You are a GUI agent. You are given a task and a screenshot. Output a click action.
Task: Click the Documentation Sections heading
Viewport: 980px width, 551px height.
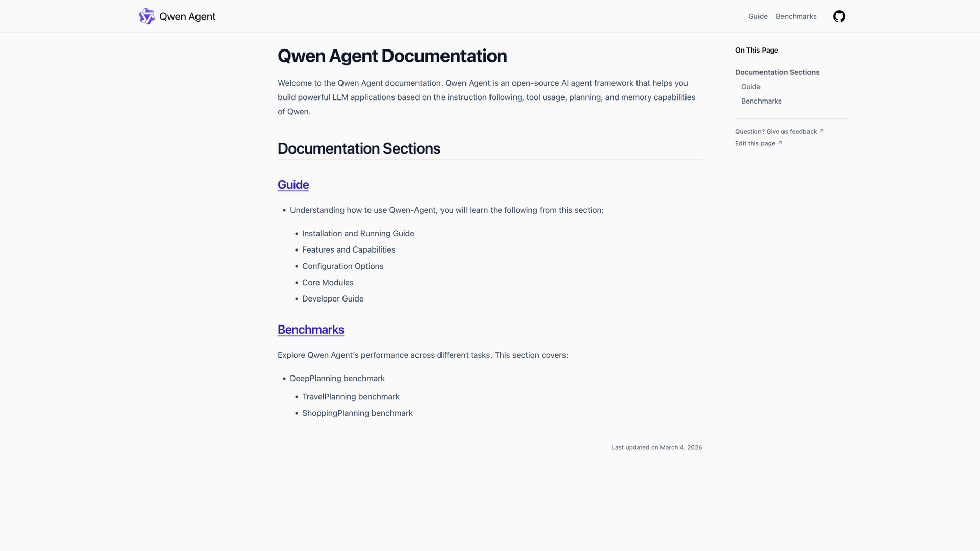click(359, 148)
